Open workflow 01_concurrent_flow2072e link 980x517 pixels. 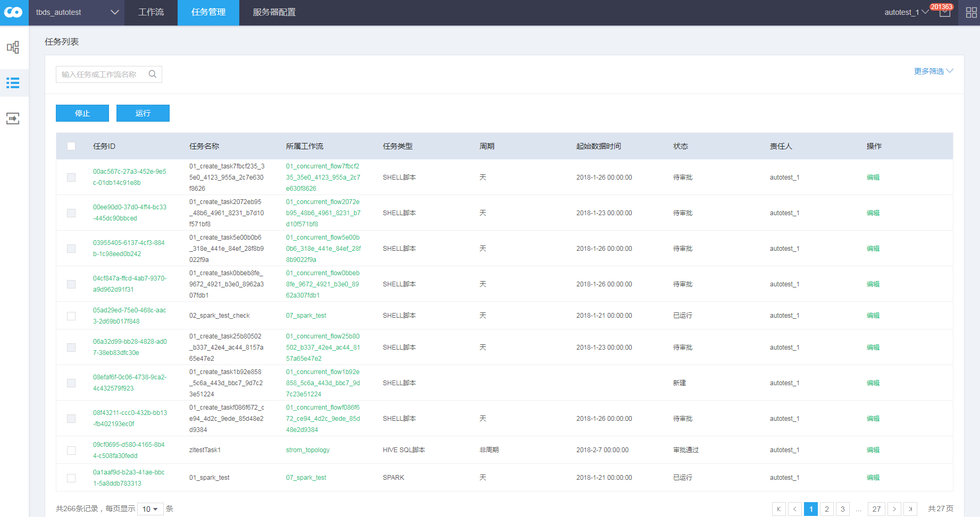323,213
